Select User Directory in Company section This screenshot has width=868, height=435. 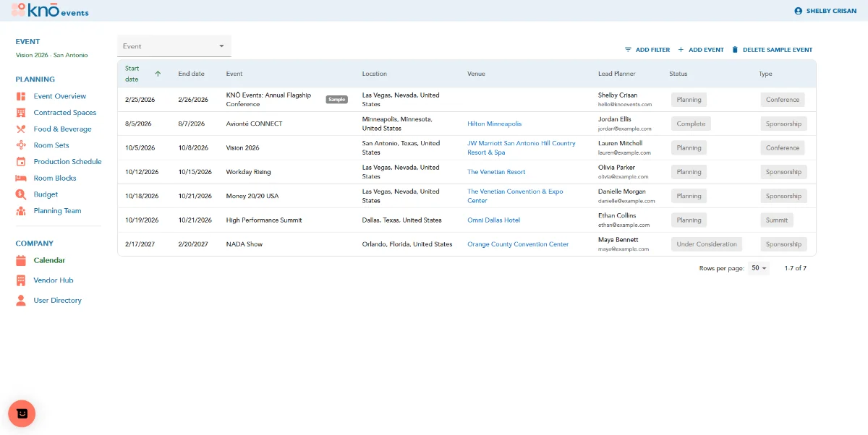pyautogui.click(x=57, y=301)
